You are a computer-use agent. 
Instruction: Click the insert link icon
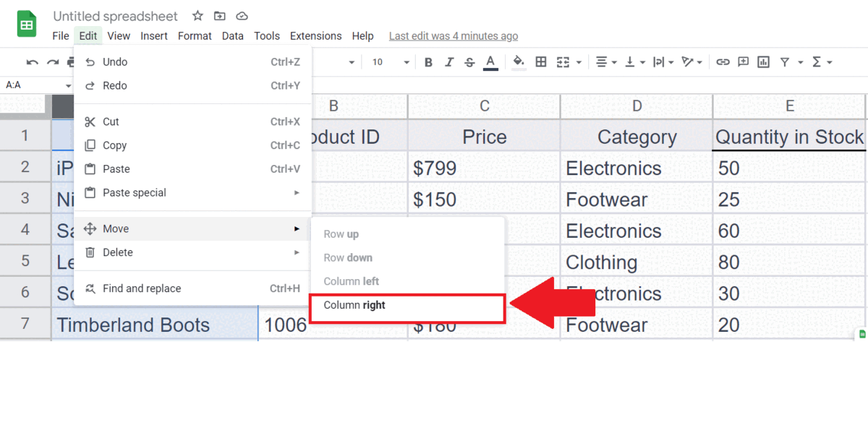pyautogui.click(x=723, y=62)
